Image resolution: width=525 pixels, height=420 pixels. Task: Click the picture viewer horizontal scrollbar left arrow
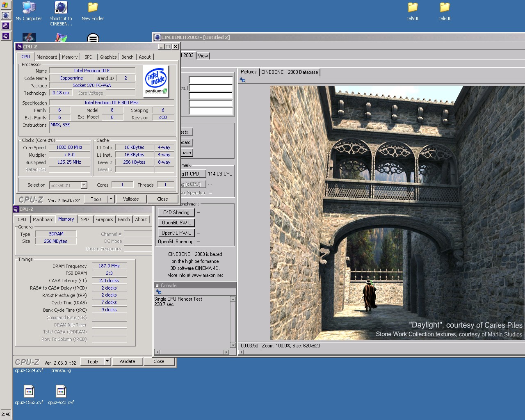[242, 352]
